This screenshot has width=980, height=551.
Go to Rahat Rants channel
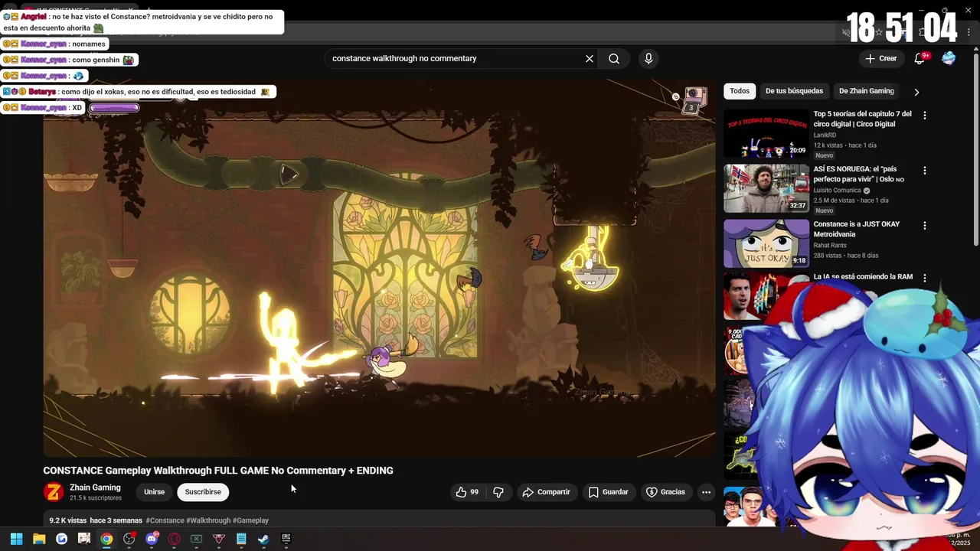[x=831, y=246]
